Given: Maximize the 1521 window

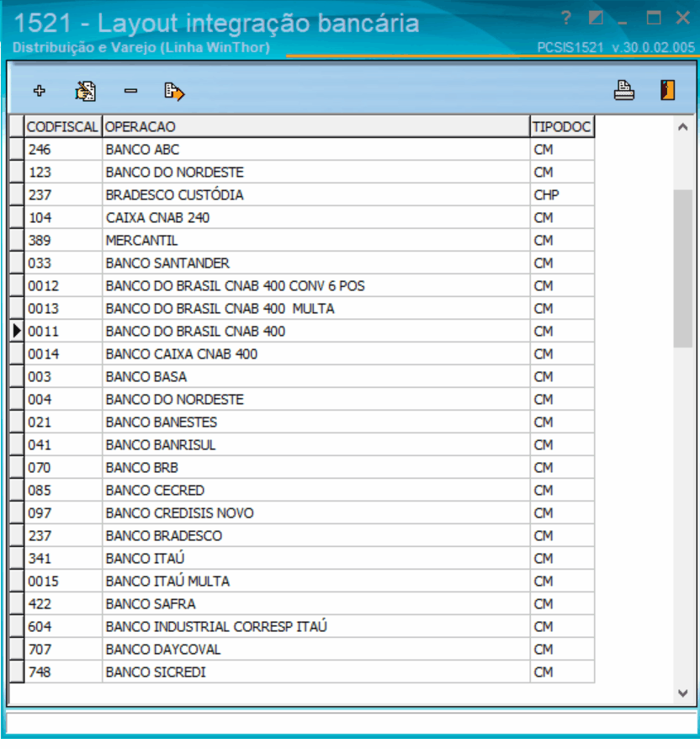Looking at the screenshot, I should 653,19.
